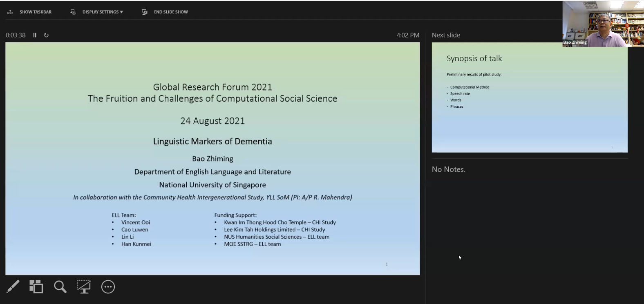644x304 pixels.
Task: Click the Next slide preview thumbnail
Action: [x=530, y=98]
